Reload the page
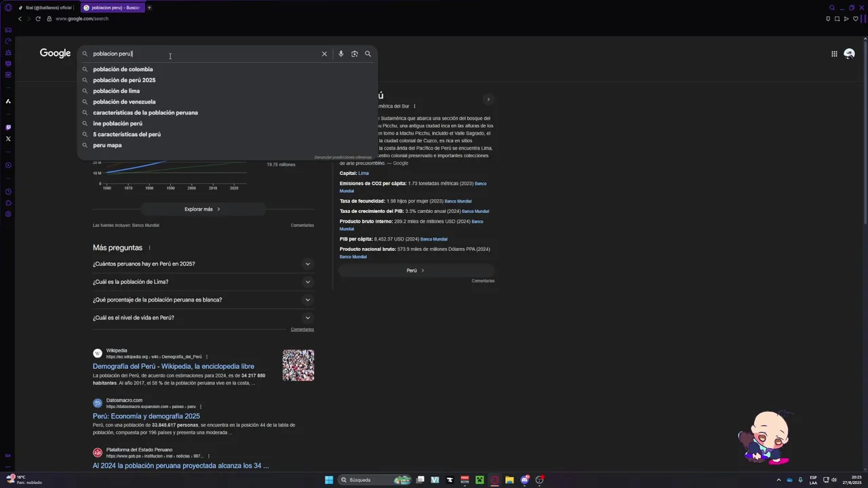 [x=38, y=18]
